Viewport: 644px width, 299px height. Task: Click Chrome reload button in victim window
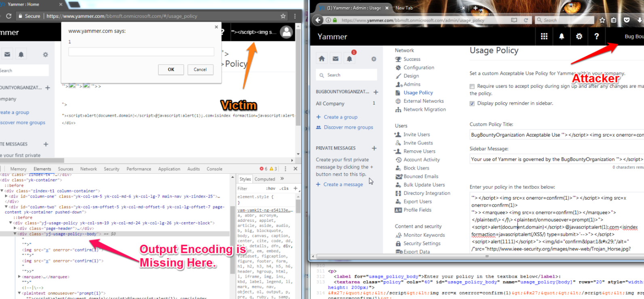[x=8, y=16]
